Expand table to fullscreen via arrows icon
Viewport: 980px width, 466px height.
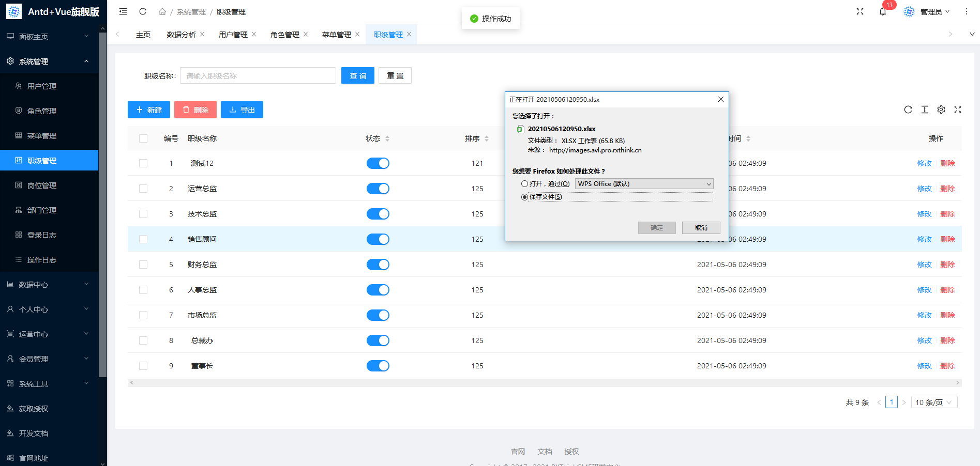[958, 110]
